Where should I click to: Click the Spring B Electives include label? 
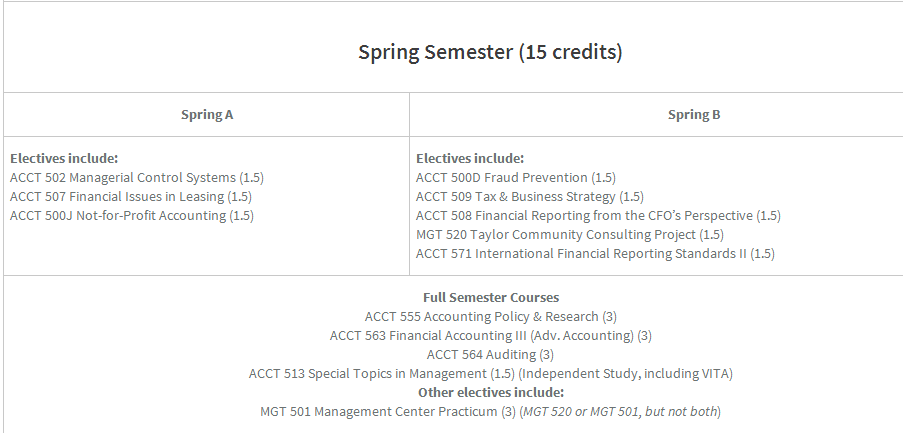pyautogui.click(x=470, y=158)
